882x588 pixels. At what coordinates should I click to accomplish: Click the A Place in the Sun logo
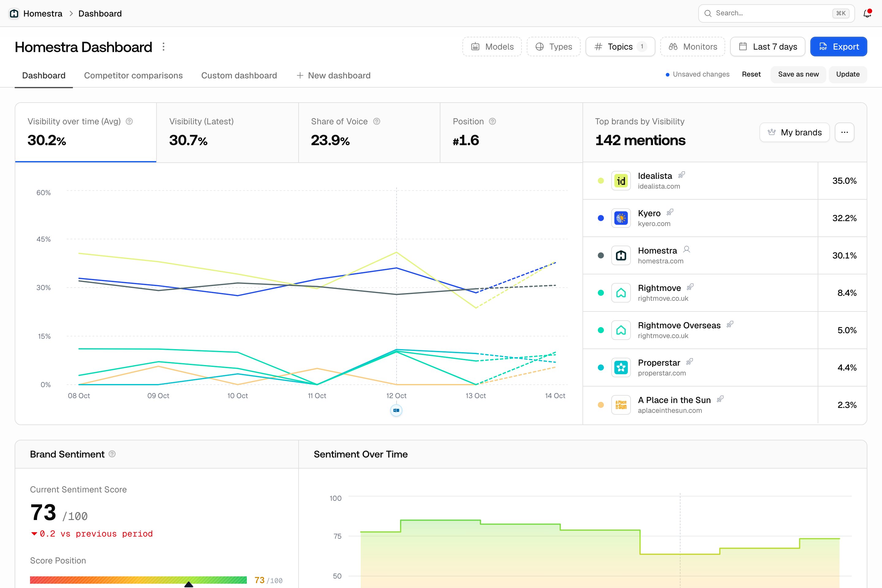click(x=621, y=405)
